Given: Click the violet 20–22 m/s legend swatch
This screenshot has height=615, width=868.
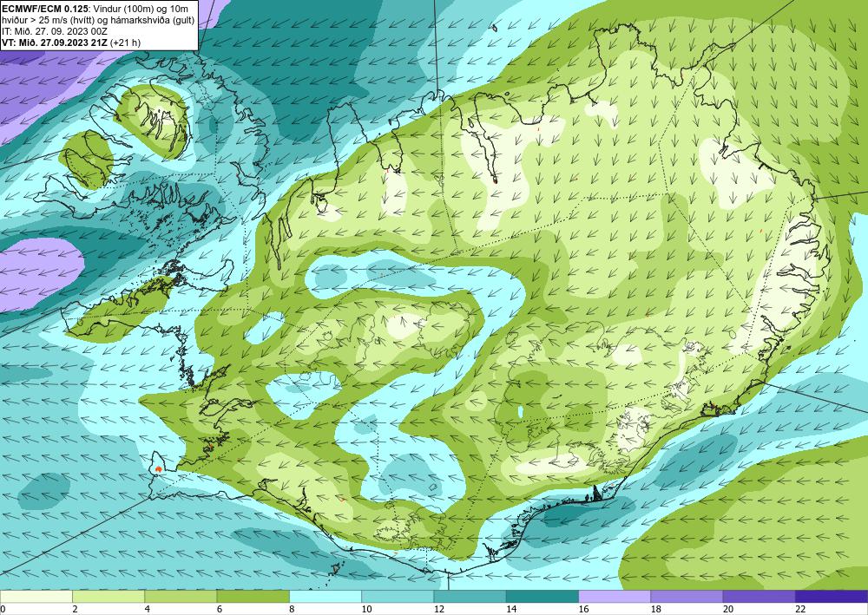Looking at the screenshot, I should tap(759, 596).
